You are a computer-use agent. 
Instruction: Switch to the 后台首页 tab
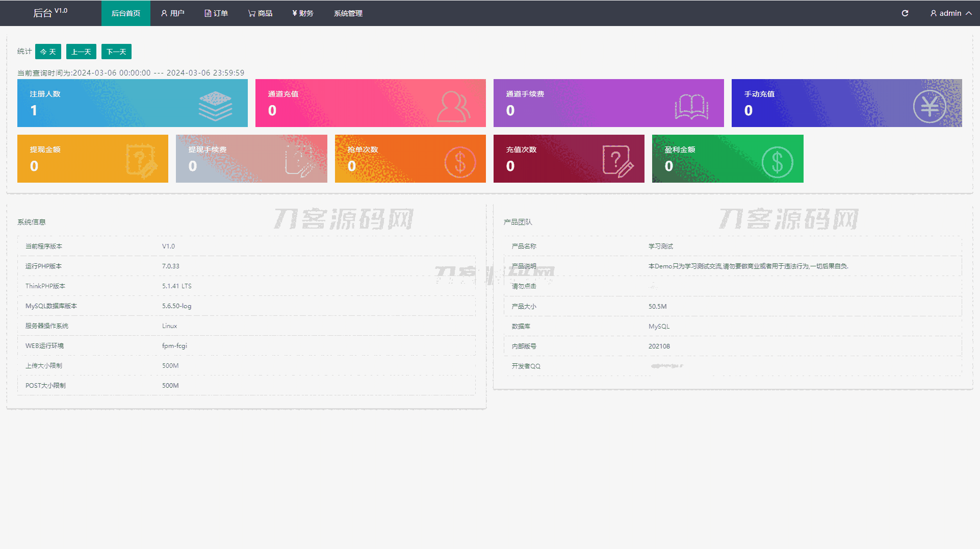click(x=126, y=13)
